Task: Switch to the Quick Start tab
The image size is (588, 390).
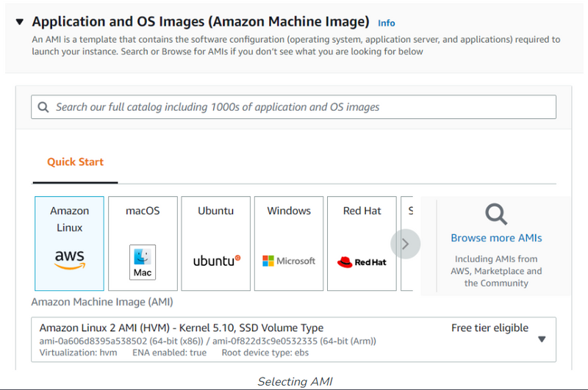Action: 75,162
